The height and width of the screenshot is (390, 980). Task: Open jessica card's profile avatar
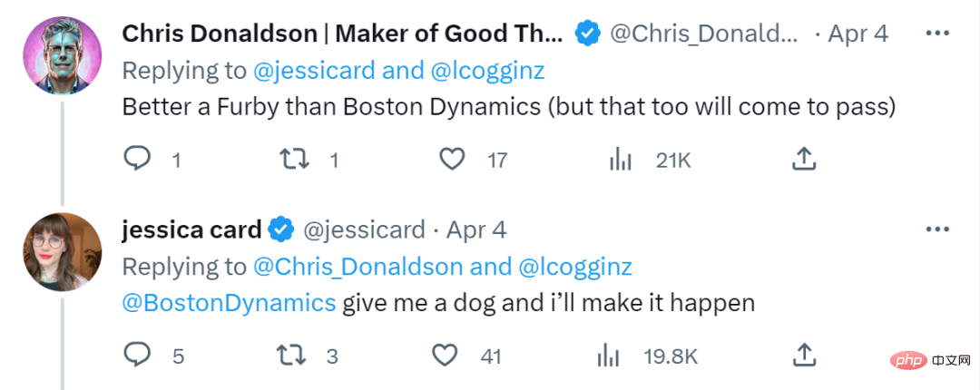coord(62,252)
